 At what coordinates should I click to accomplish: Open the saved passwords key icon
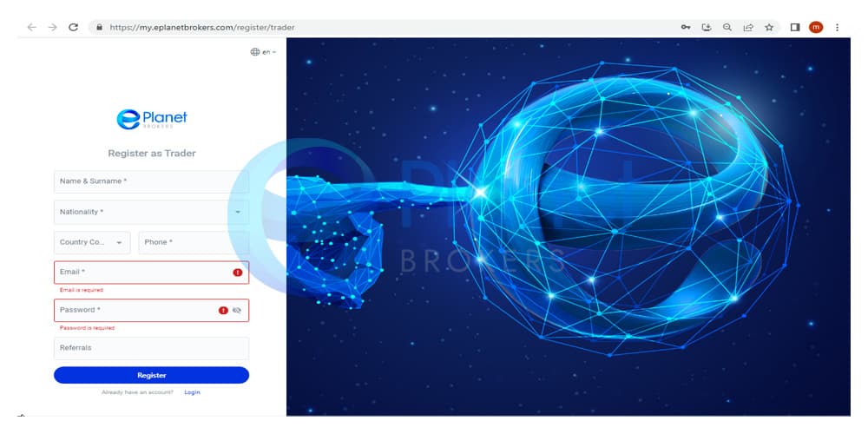(x=686, y=27)
